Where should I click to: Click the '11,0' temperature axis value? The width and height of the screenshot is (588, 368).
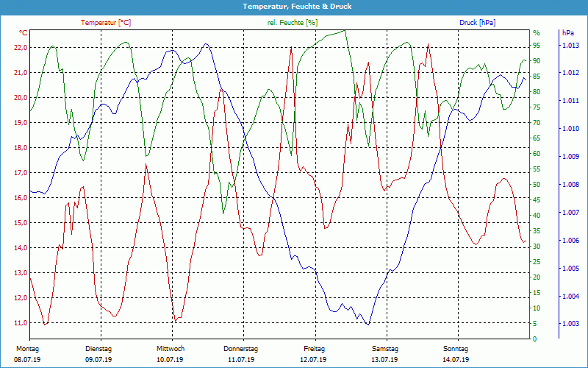[x=21, y=323]
